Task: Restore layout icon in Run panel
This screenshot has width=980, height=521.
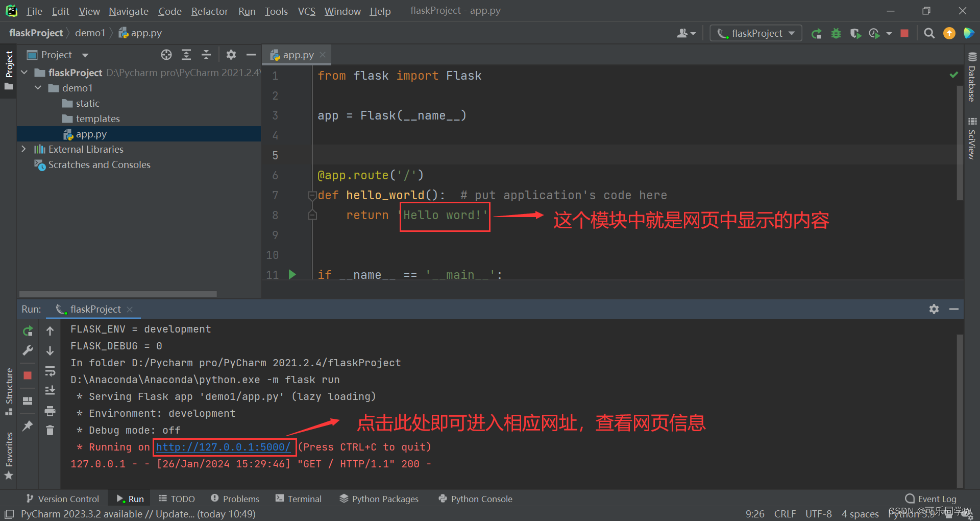Action: click(x=28, y=401)
